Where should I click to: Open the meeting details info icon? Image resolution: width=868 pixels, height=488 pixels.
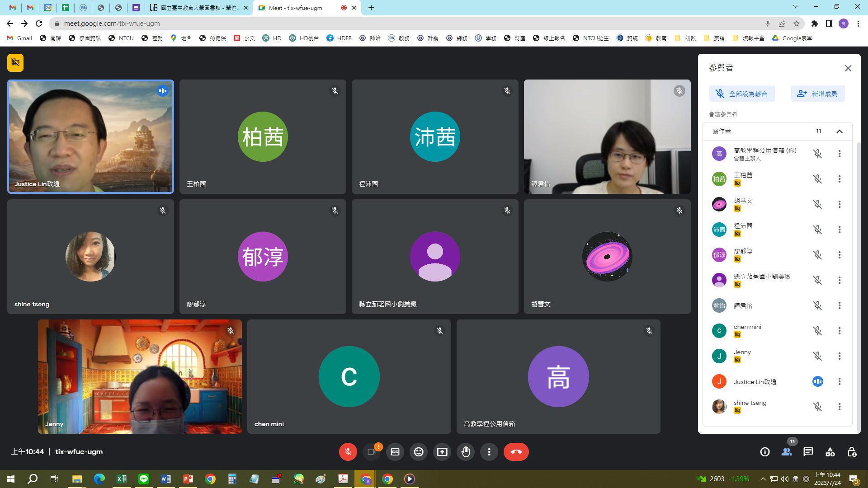[x=765, y=452]
